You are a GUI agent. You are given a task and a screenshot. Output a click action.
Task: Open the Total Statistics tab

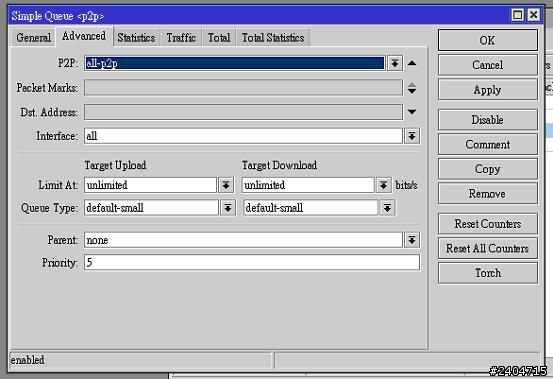point(273,38)
